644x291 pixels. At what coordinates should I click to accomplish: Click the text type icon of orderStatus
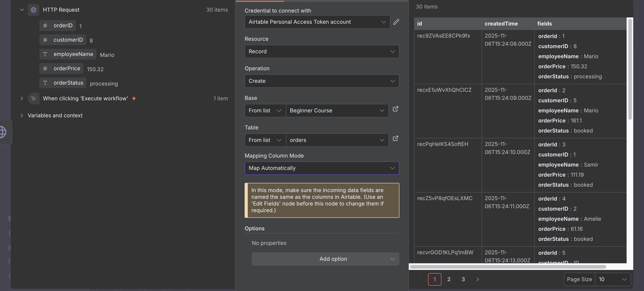pyautogui.click(x=45, y=83)
